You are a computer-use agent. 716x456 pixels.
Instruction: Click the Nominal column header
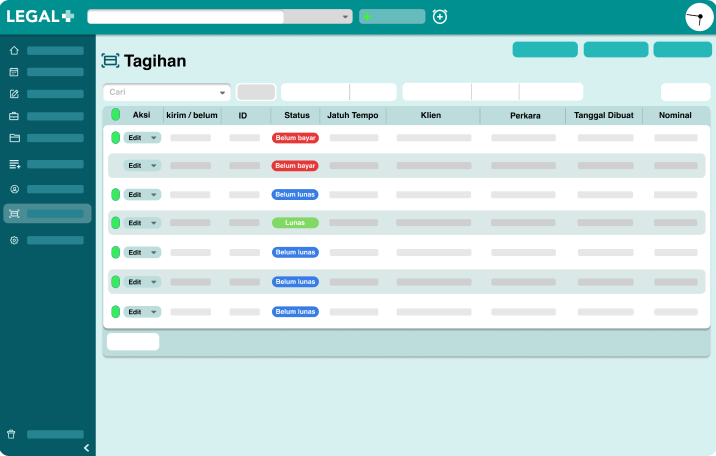coord(675,115)
